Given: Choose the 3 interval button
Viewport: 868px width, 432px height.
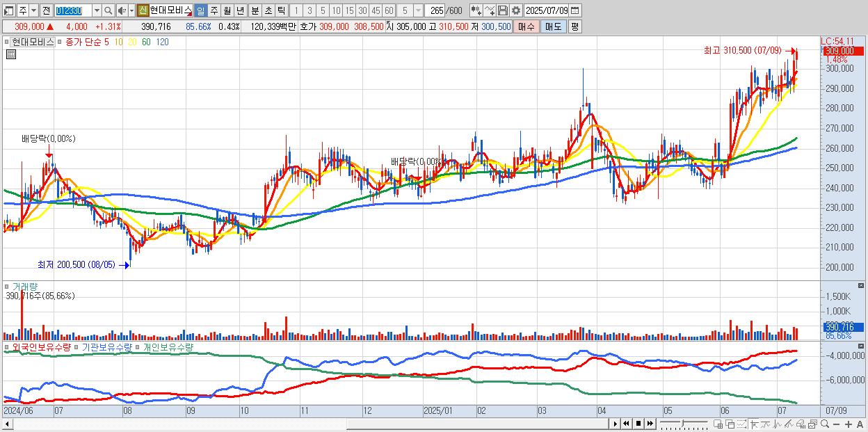Looking at the screenshot, I should pyautogui.click(x=310, y=10).
